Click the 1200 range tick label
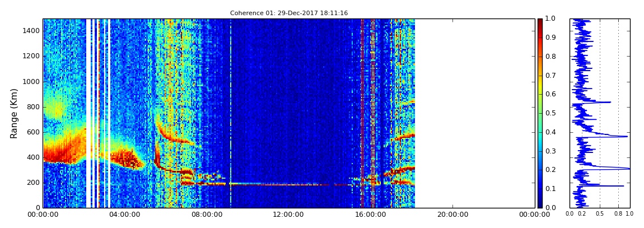This screenshot has width=644, height=228. pyautogui.click(x=31, y=56)
